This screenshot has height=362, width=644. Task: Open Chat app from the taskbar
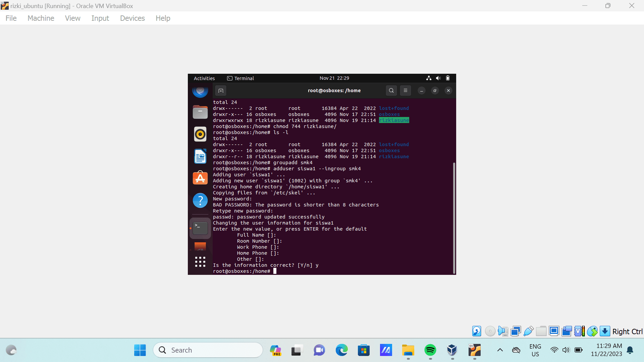click(319, 350)
